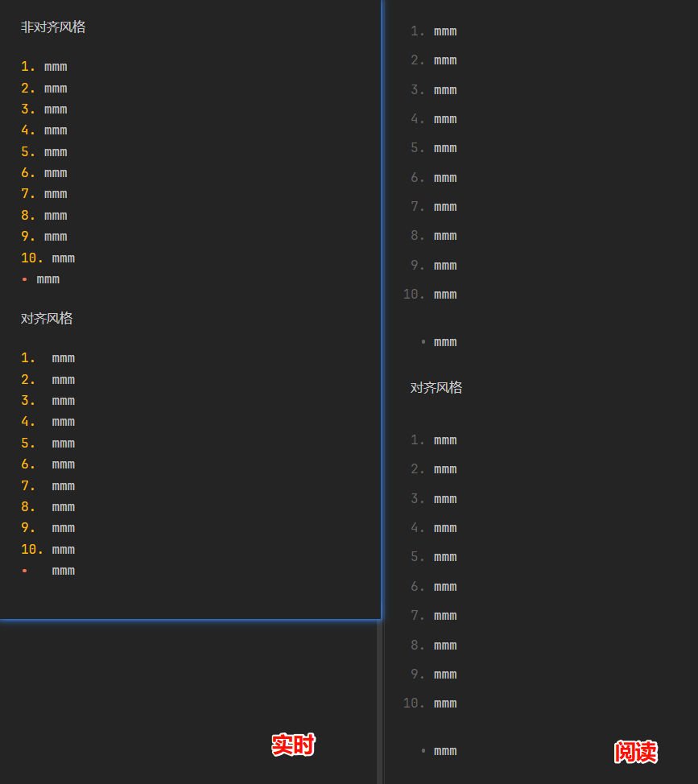This screenshot has width=698, height=784.
Task: Click the "对齐风格" heading in reading pane
Action: 436,388
